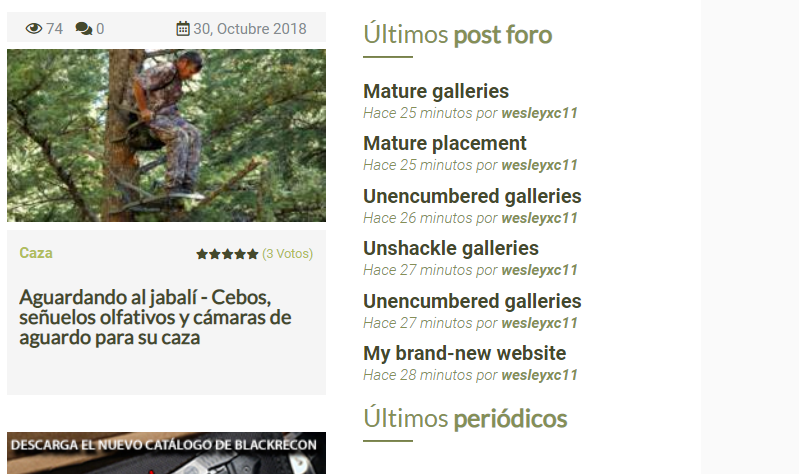Click the Últimos post foro heading
Image resolution: width=799 pixels, height=474 pixels.
[x=458, y=35]
